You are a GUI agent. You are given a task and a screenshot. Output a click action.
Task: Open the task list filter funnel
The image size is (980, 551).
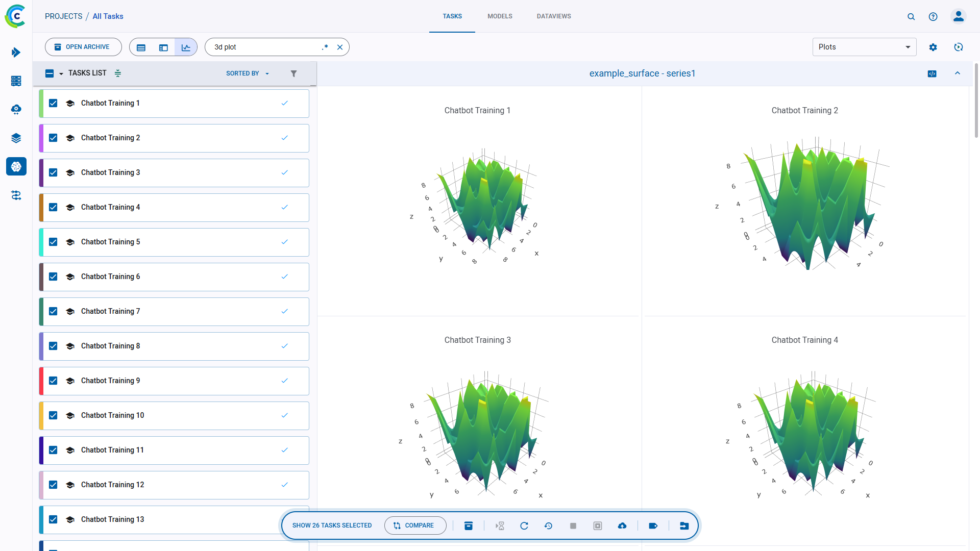tap(293, 73)
